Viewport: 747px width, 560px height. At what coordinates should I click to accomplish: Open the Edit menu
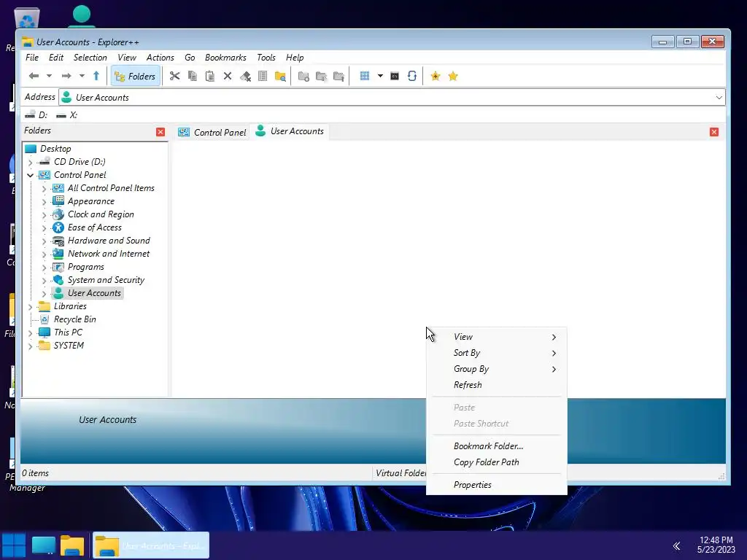tap(55, 58)
